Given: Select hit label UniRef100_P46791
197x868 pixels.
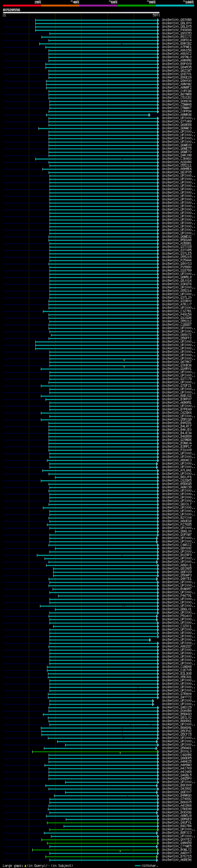Looking at the screenshot, I should pos(177,595).
